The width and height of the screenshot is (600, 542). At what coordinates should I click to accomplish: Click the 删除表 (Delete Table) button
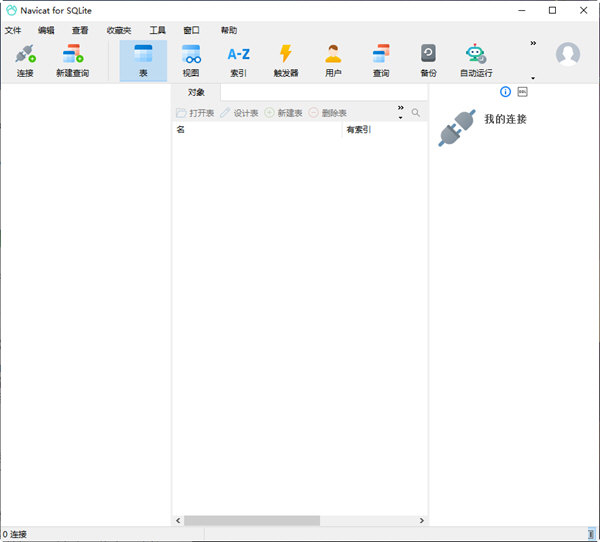(328, 113)
